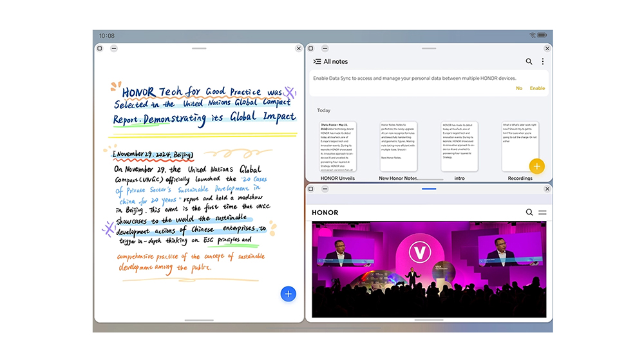Click the All notes title text
The image size is (644, 362).
[x=336, y=62]
